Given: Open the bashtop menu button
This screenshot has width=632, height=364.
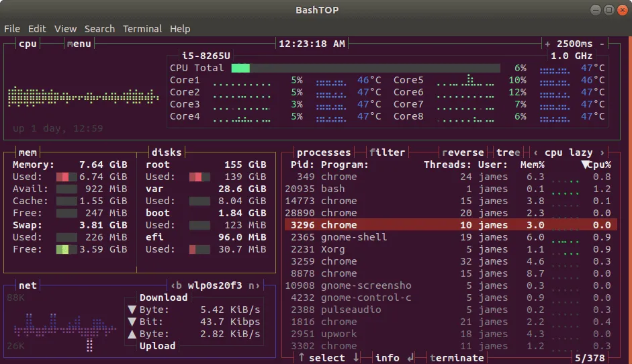Looking at the screenshot, I should click(x=79, y=44).
